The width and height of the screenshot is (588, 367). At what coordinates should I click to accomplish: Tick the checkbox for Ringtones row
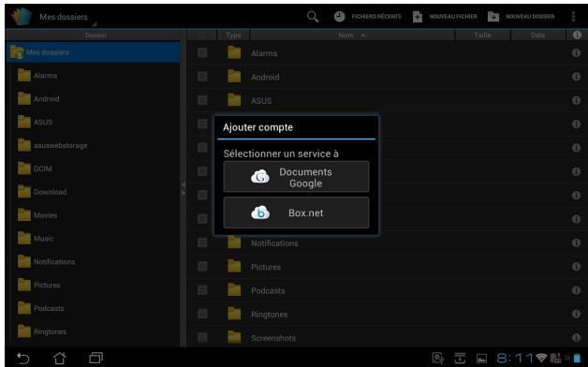[202, 314]
